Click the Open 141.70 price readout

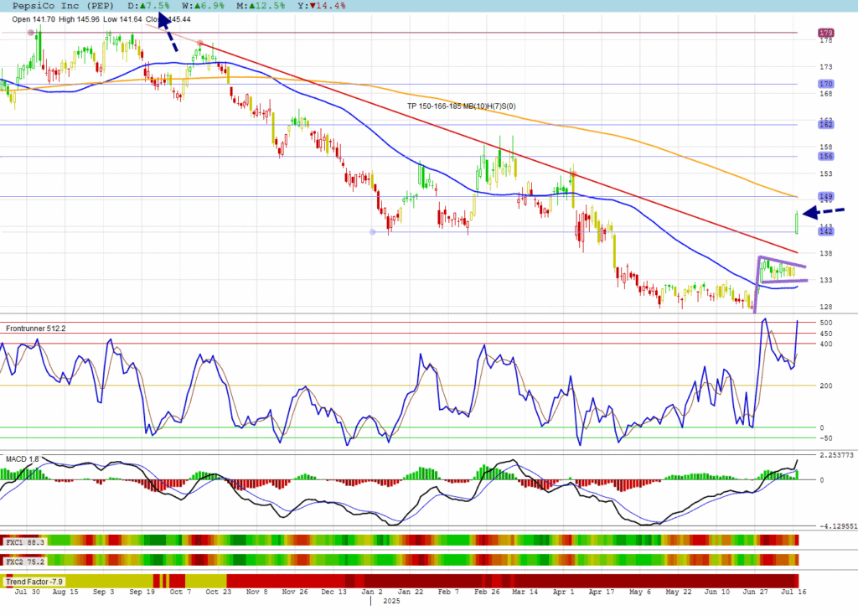click(x=34, y=19)
